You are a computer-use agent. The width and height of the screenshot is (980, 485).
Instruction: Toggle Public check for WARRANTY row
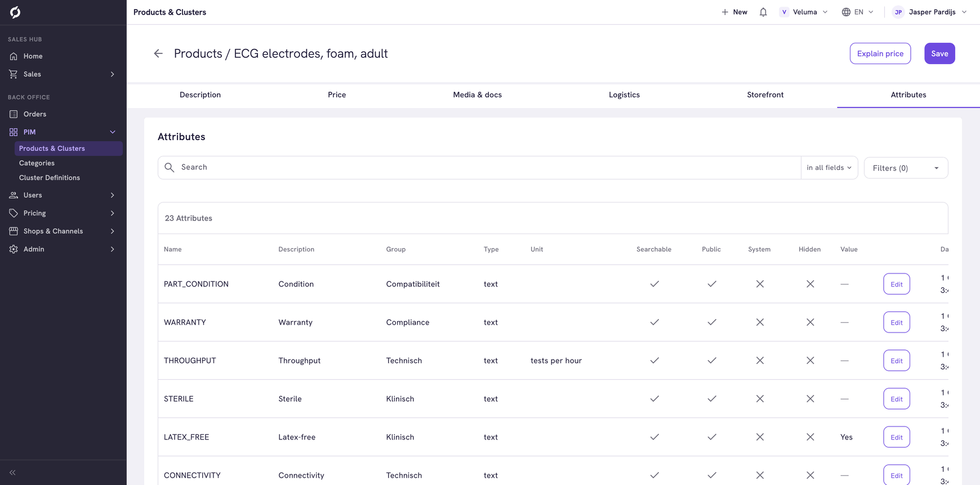[712, 322]
